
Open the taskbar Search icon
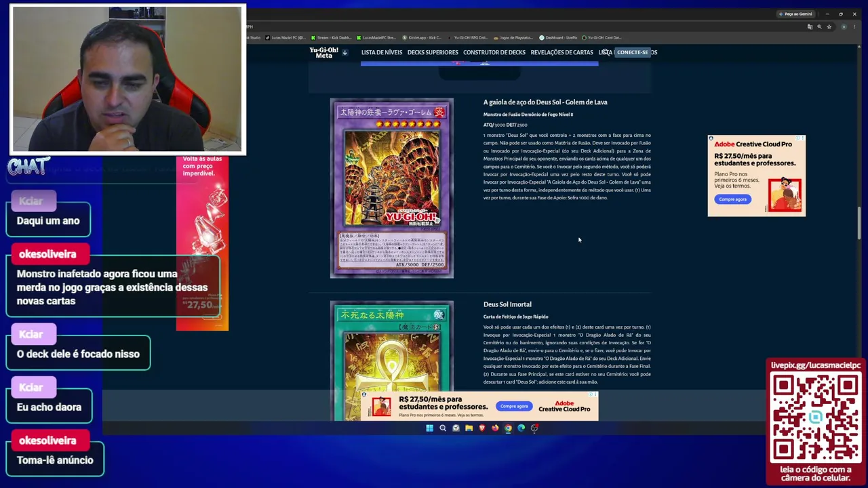pyautogui.click(x=443, y=428)
